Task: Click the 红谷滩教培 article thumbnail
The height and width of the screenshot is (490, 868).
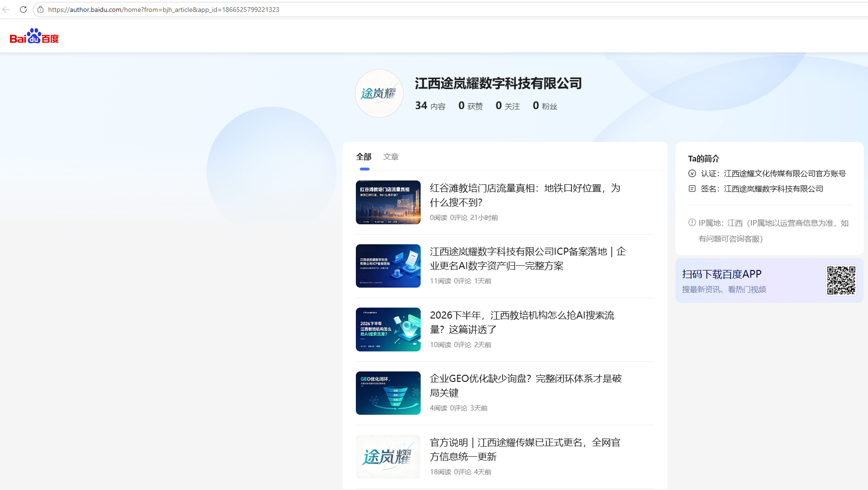Action: [x=388, y=202]
